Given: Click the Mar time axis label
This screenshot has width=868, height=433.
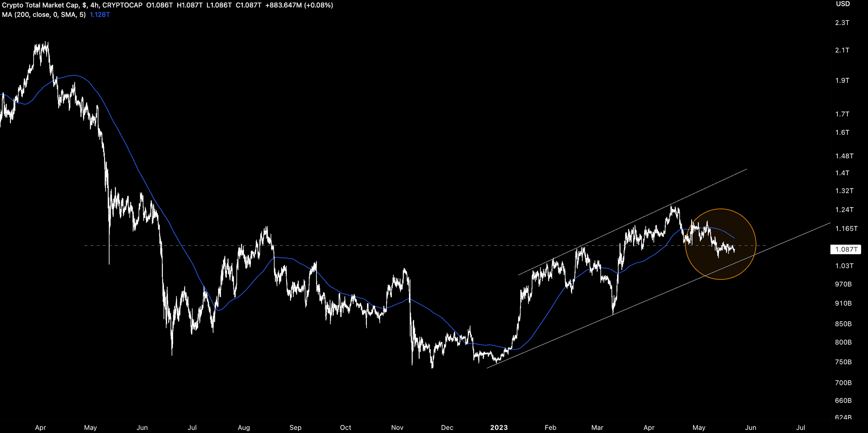Looking at the screenshot, I should click(x=597, y=428).
